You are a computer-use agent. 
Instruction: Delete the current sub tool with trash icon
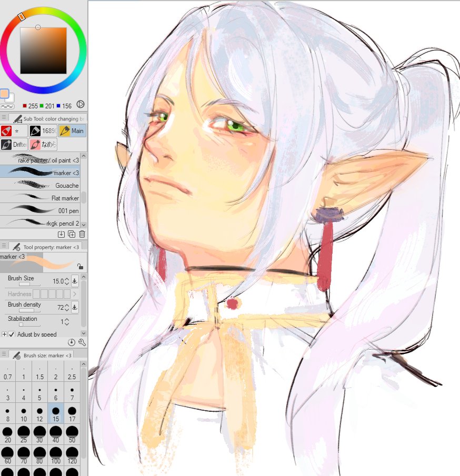(x=81, y=234)
